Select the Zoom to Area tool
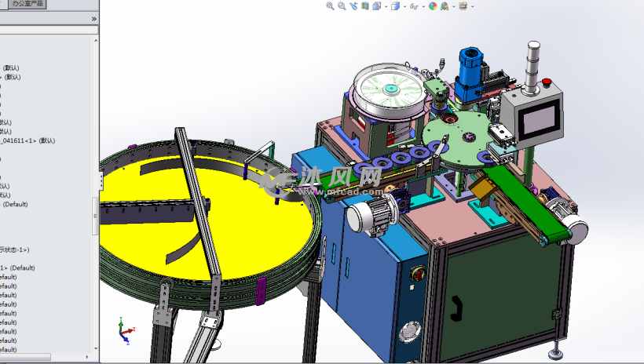The image size is (644, 364). pyautogui.click(x=342, y=6)
